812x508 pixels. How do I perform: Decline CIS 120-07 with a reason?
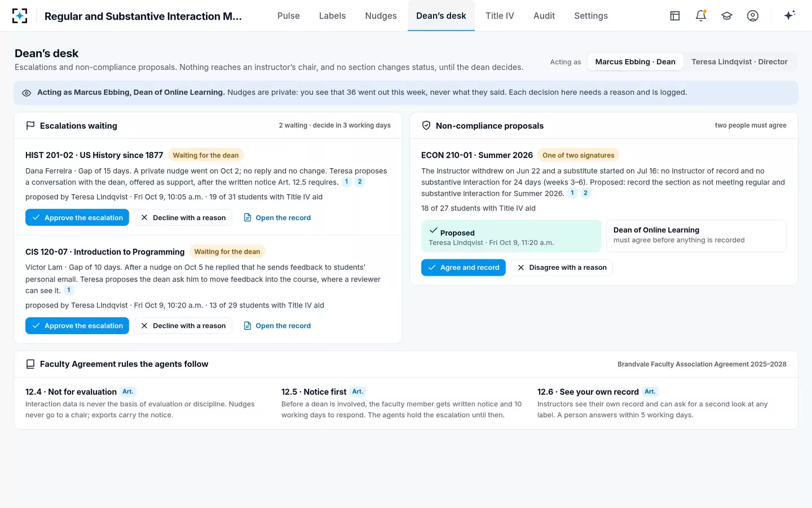183,326
